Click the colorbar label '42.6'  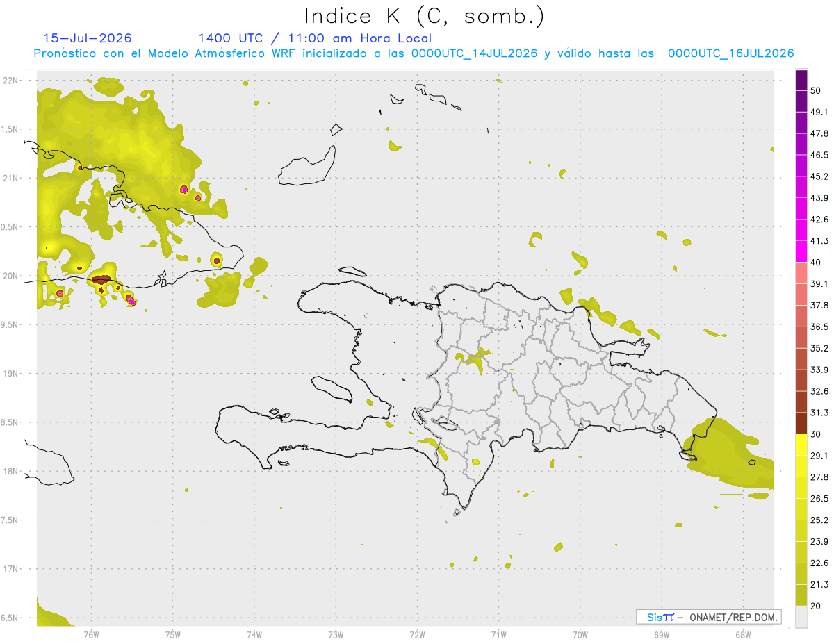coord(819,220)
